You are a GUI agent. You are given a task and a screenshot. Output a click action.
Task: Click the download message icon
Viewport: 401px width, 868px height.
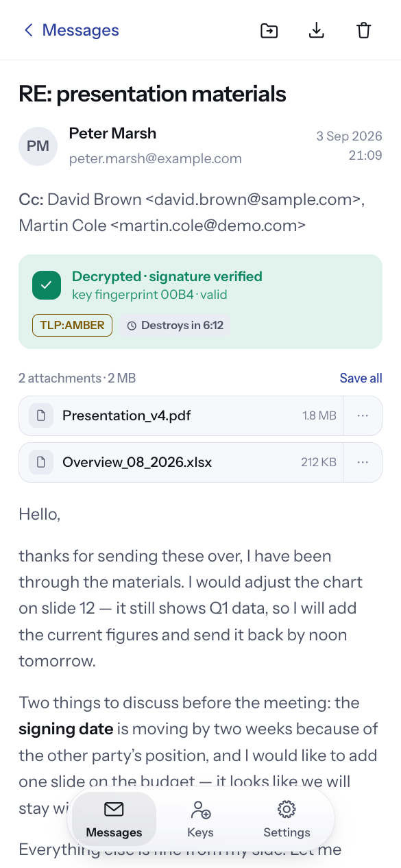coord(316,30)
